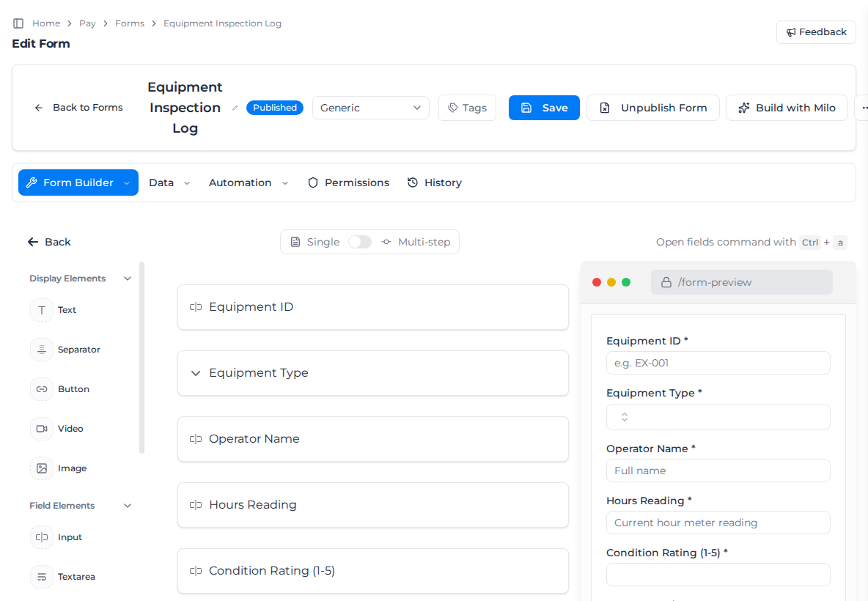868x601 pixels.
Task: Click the yellow dot in preview window
Action: 611,282
